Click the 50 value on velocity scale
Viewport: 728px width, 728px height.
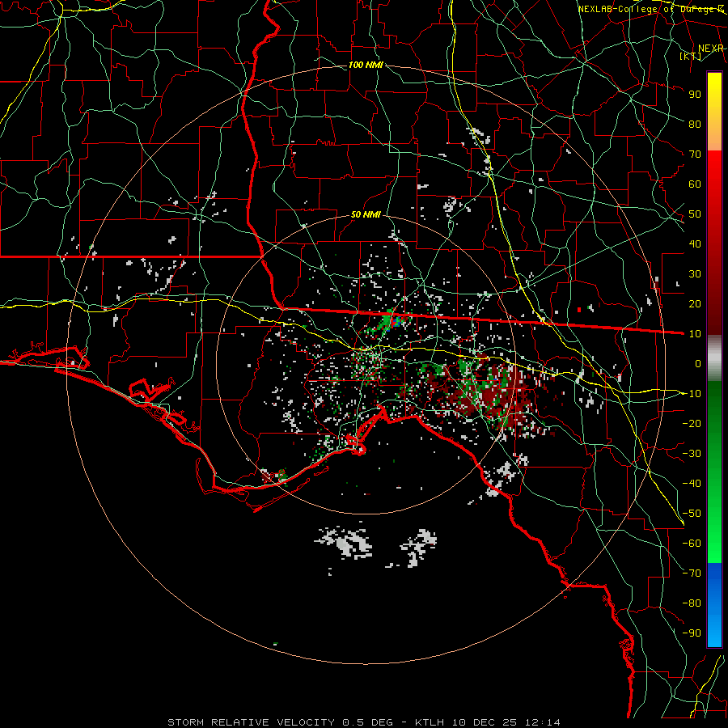coord(695,214)
